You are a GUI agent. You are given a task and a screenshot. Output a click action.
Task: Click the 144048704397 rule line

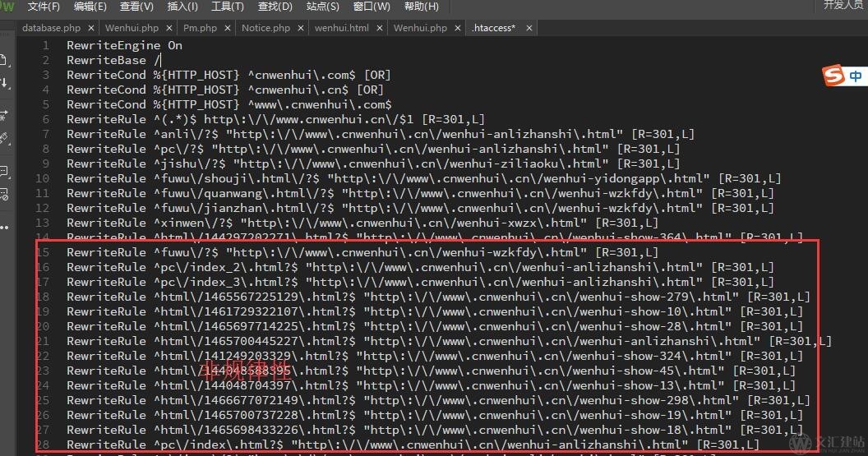(432, 385)
